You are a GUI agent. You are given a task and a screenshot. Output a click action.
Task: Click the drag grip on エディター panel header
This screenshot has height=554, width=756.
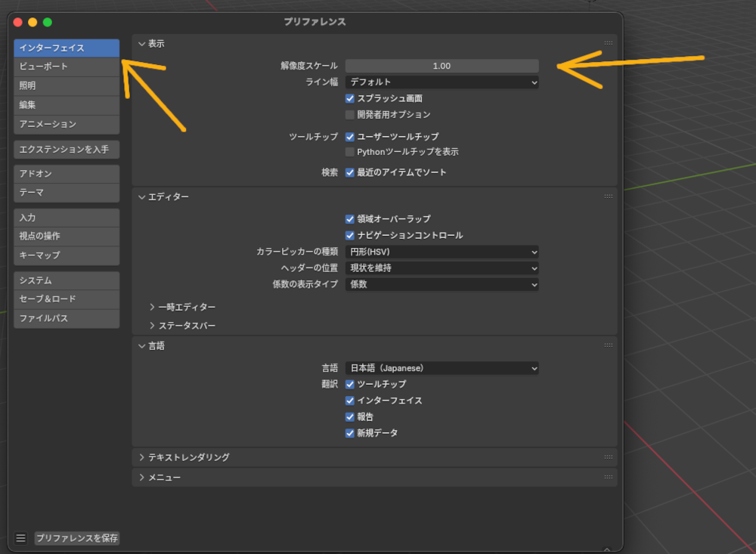(608, 197)
